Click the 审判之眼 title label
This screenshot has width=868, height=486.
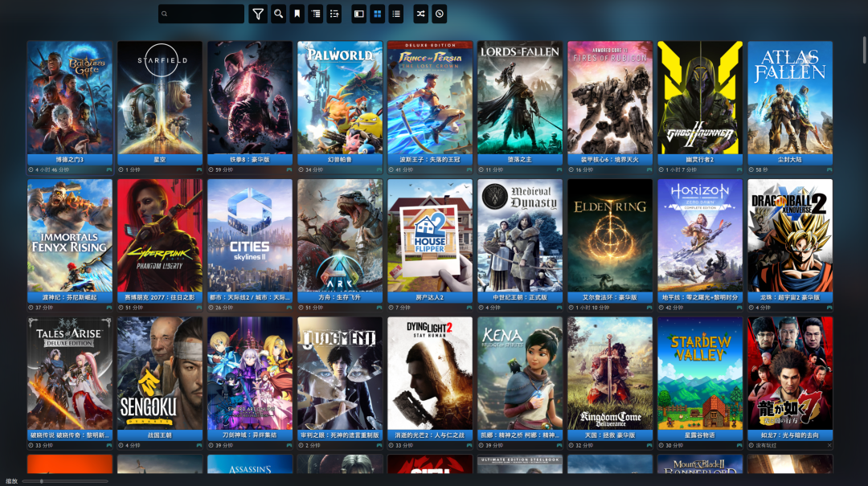pos(340,435)
